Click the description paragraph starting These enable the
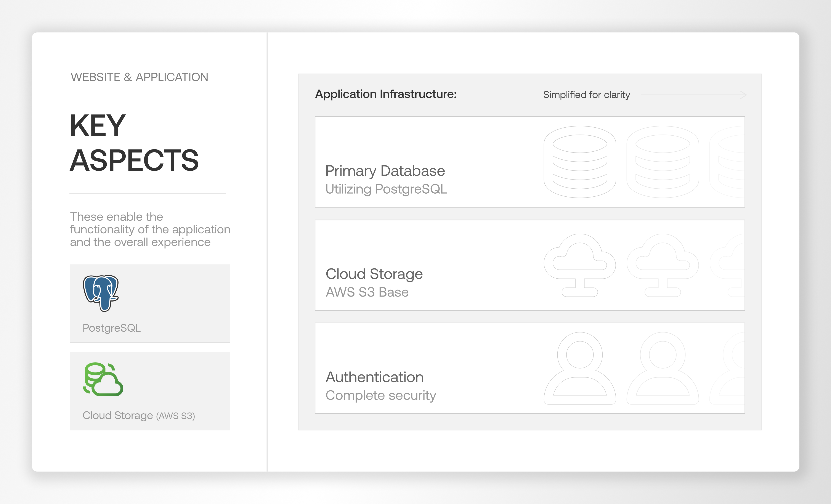Viewport: 831px width, 504px height. coord(150,230)
